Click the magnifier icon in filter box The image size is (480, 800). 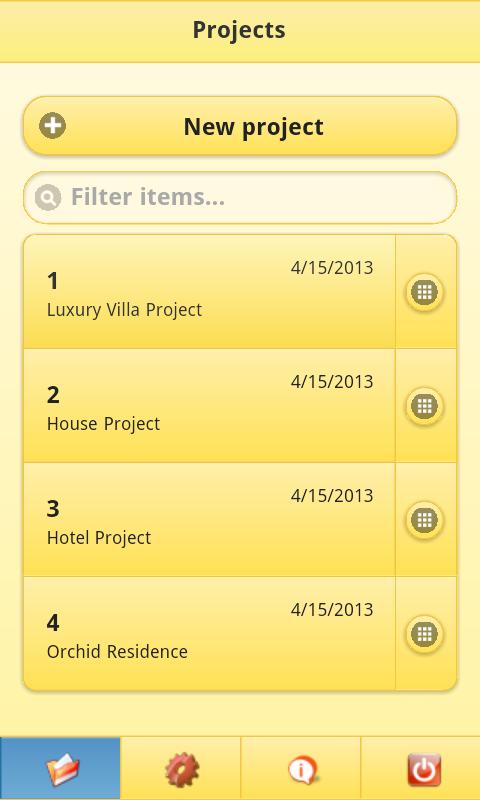coord(48,197)
